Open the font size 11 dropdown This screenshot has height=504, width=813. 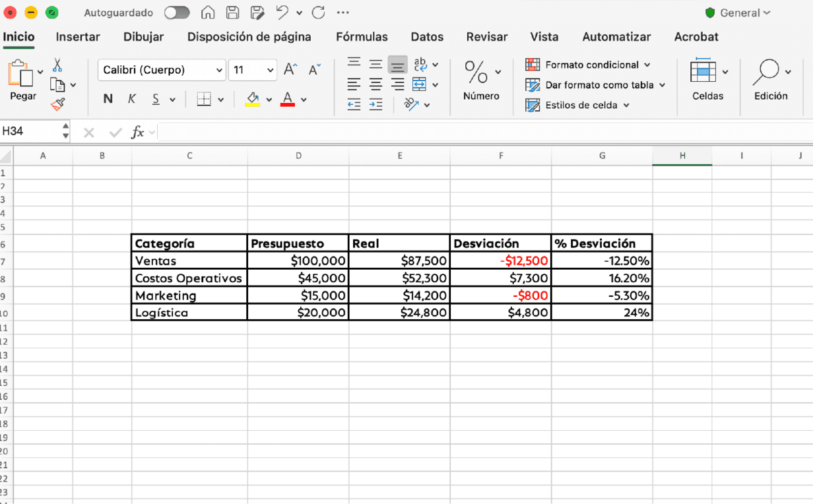click(253, 70)
